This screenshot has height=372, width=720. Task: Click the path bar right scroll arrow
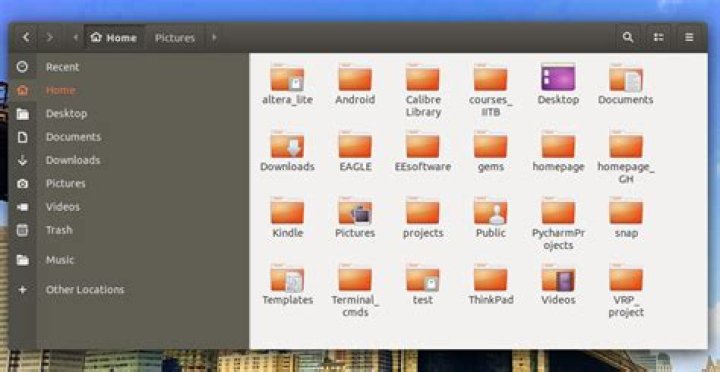(214, 37)
